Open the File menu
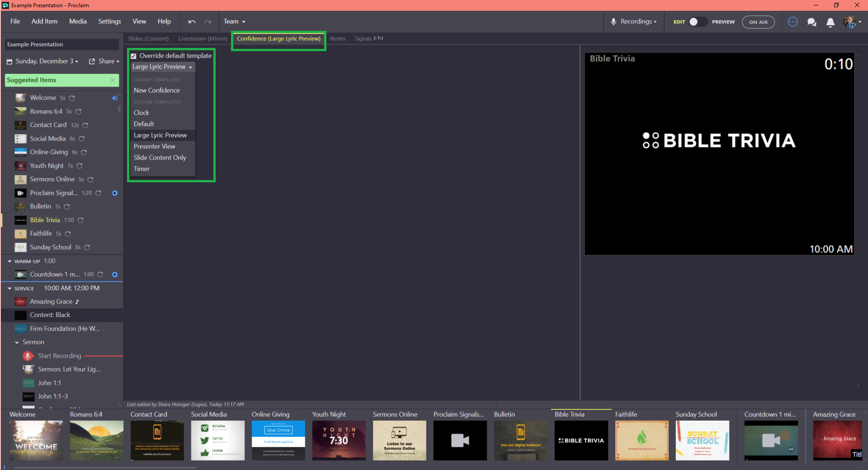868x470 pixels. [15, 21]
